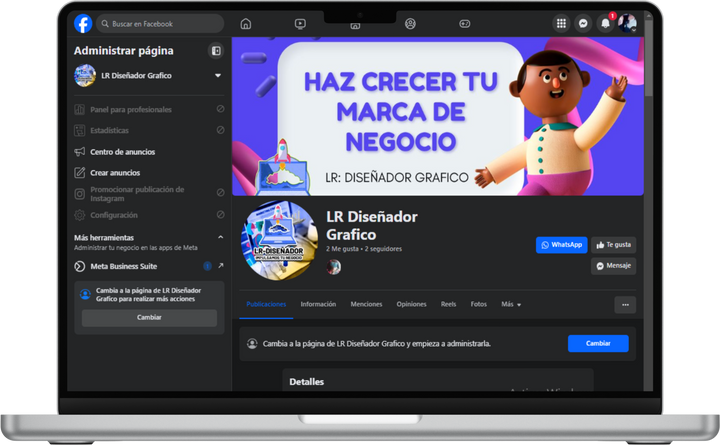
Task: Click the Mensaje button
Action: pos(613,266)
